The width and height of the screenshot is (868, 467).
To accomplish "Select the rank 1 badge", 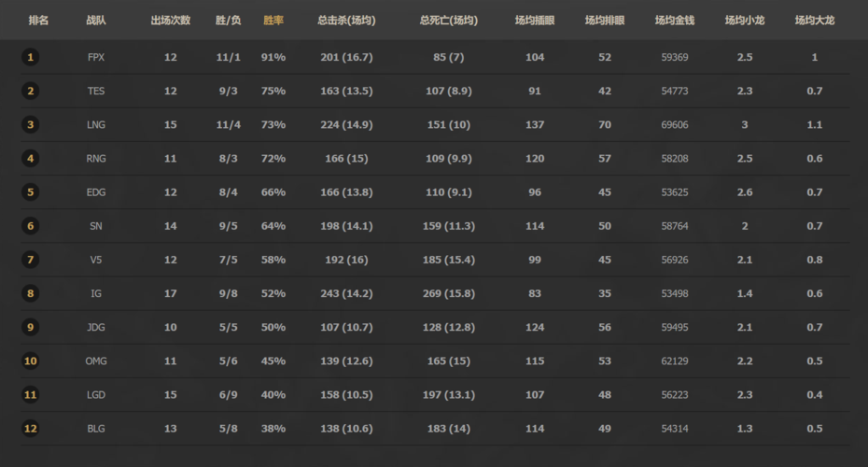I will click(x=31, y=57).
